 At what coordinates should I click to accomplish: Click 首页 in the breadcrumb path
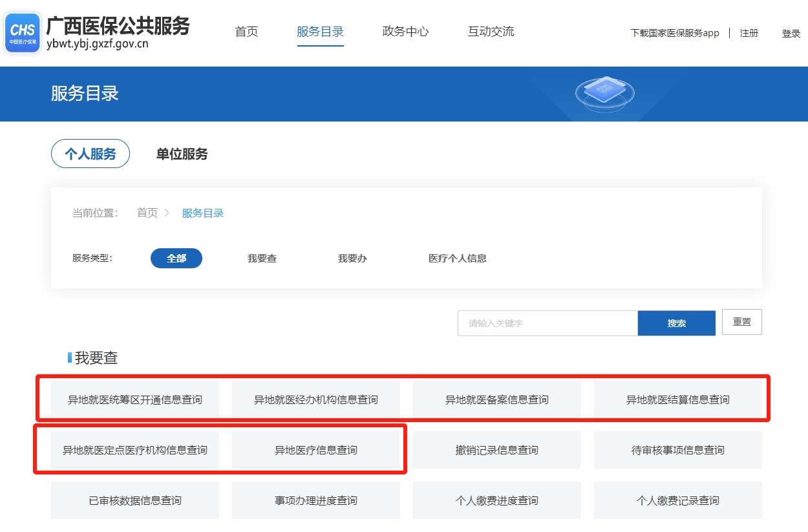point(147,213)
